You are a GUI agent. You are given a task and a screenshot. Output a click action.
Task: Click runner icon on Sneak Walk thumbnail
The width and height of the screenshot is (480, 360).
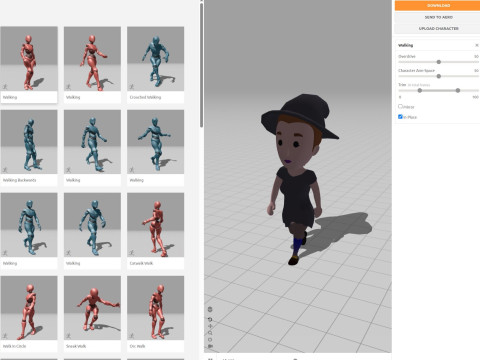68,336
